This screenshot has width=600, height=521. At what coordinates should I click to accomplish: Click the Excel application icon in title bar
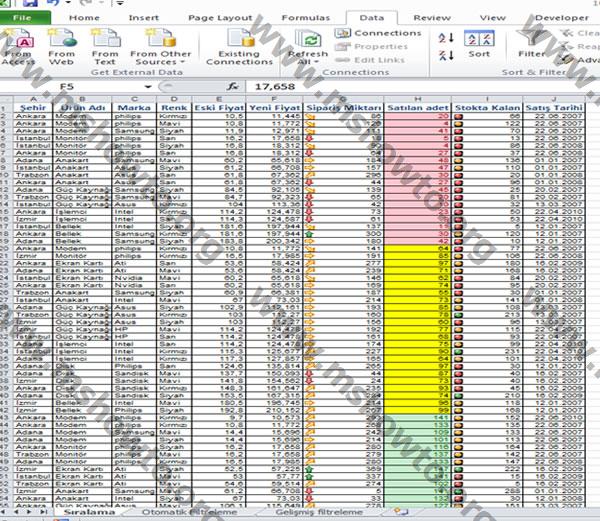point(5,3)
